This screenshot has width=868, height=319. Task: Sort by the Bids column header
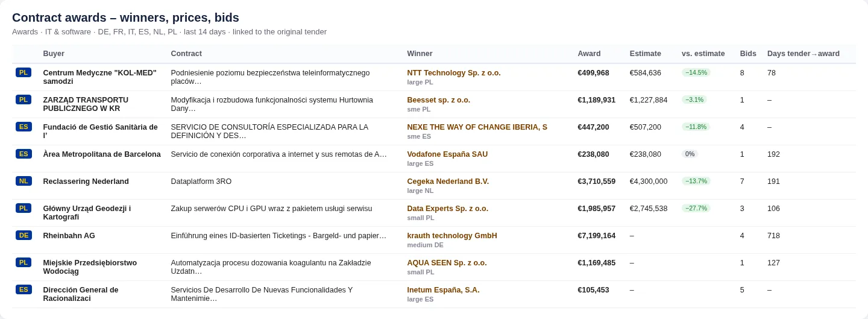tap(748, 54)
